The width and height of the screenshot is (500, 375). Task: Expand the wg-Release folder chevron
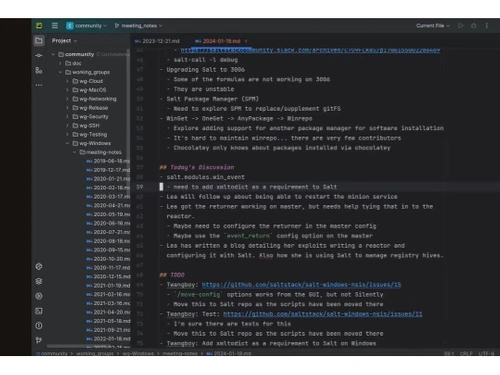pyautogui.click(x=67, y=108)
